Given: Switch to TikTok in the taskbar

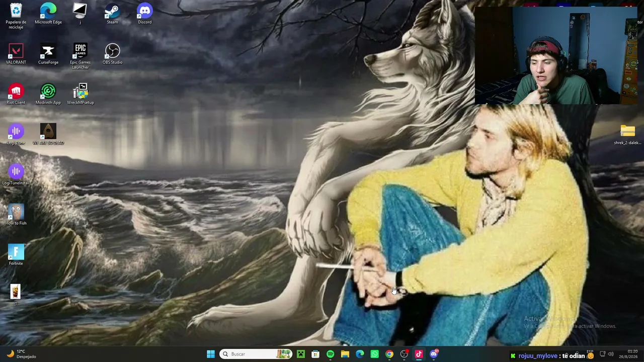Looking at the screenshot, I should [419, 354].
